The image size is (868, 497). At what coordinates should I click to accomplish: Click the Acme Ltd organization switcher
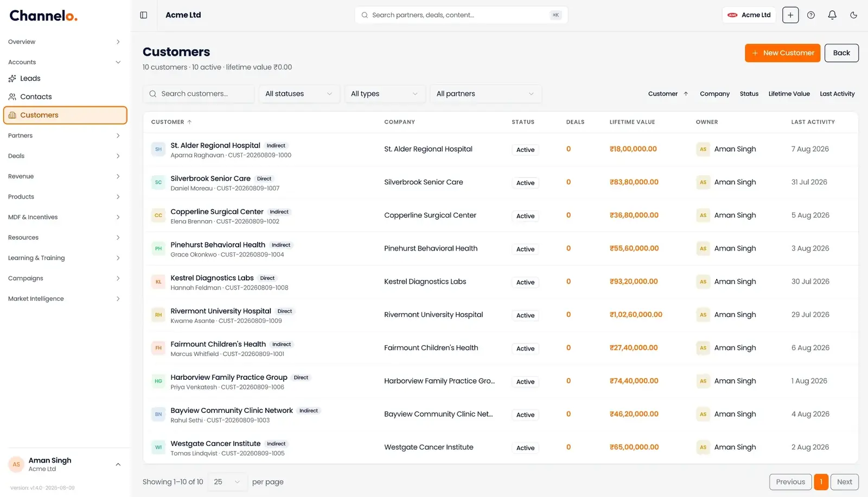(749, 15)
